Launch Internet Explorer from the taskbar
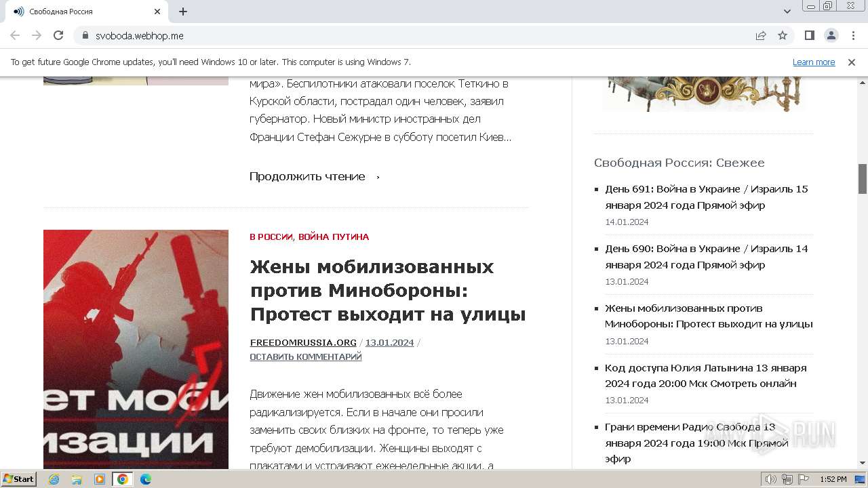868x488 pixels. pos(54,479)
